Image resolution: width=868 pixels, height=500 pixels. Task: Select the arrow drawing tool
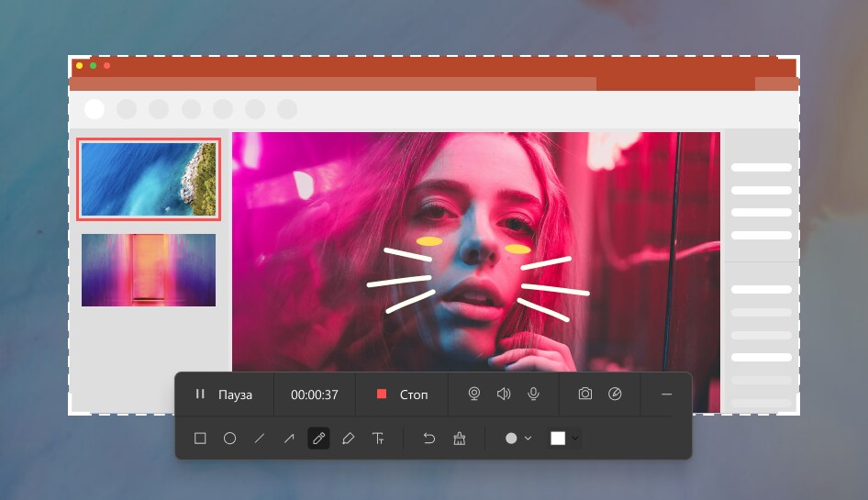(x=289, y=439)
